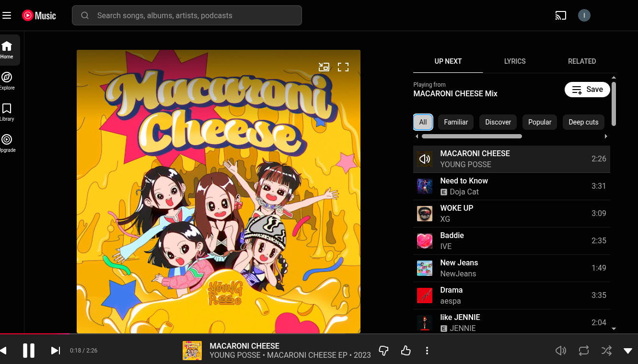Click the song progress bar

pyautogui.click(x=319, y=333)
